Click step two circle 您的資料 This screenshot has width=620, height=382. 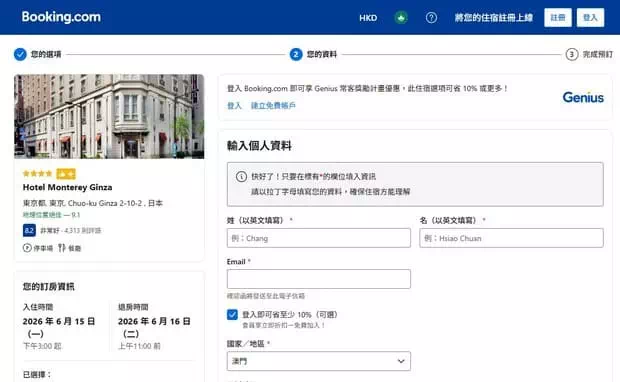tap(296, 54)
